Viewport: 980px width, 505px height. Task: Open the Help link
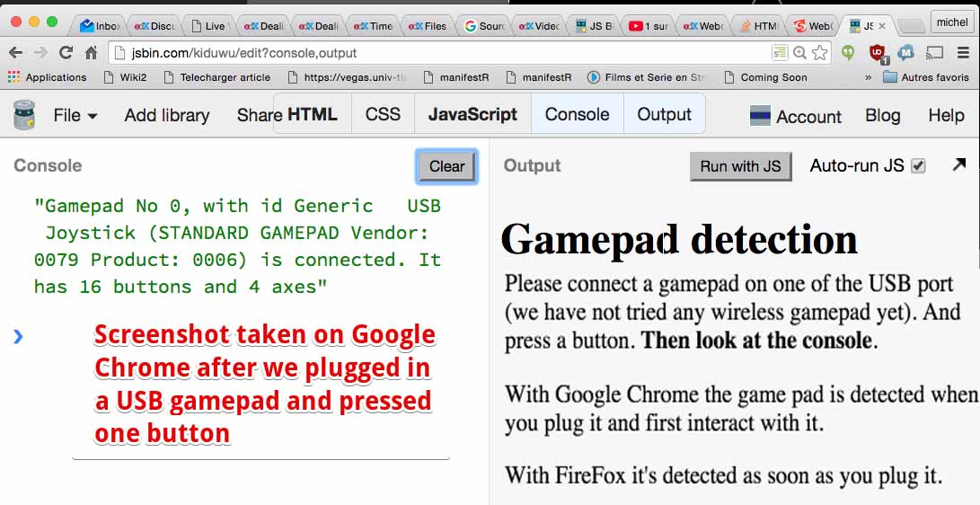tap(946, 116)
